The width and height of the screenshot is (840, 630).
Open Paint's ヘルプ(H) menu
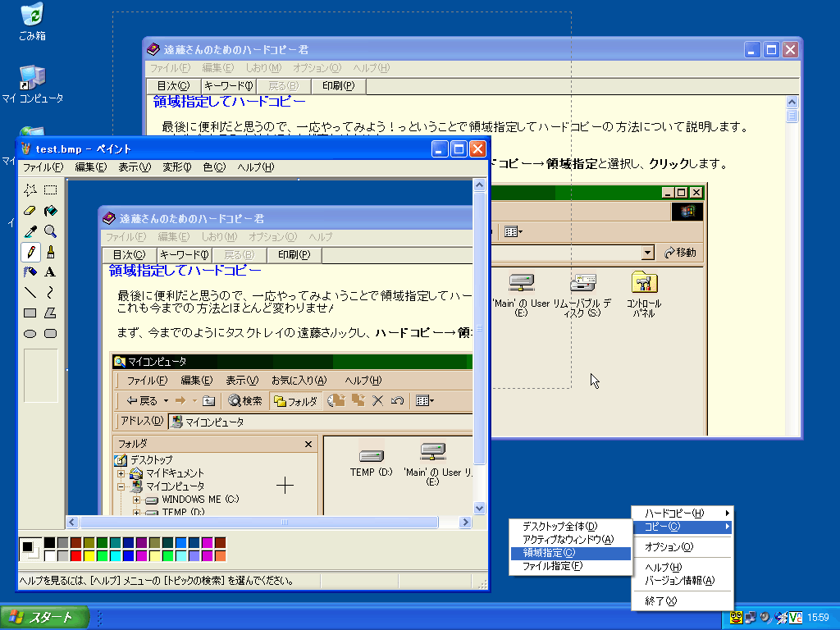[256, 167]
